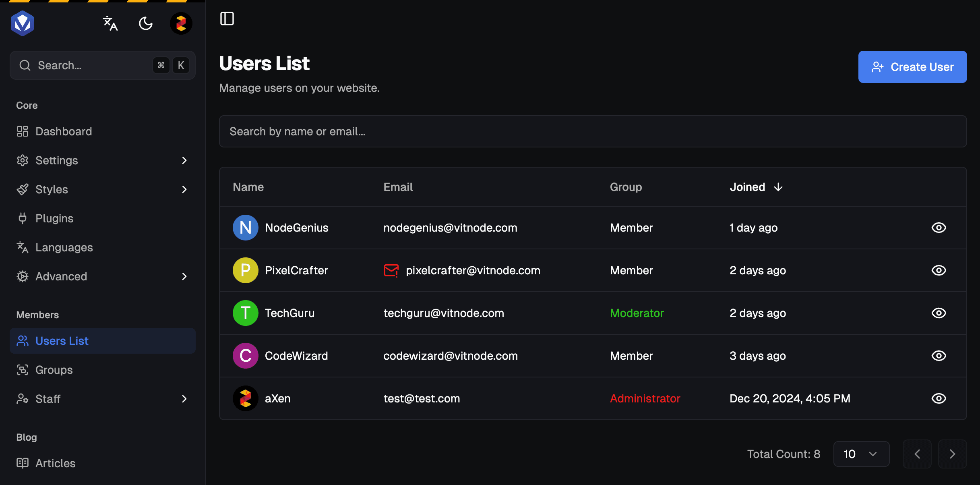
Task: Focus the sidebar Search box
Action: pyautogui.click(x=103, y=65)
